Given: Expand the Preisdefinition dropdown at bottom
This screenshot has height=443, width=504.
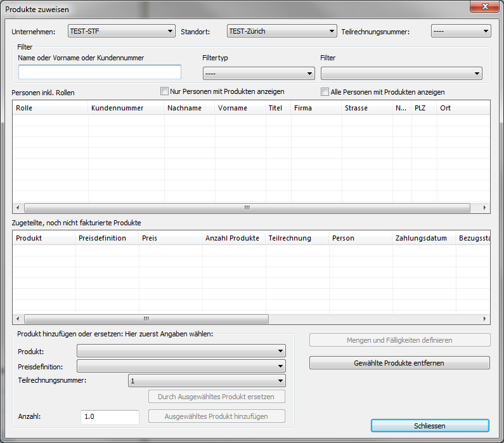Looking at the screenshot, I should (x=181, y=366).
